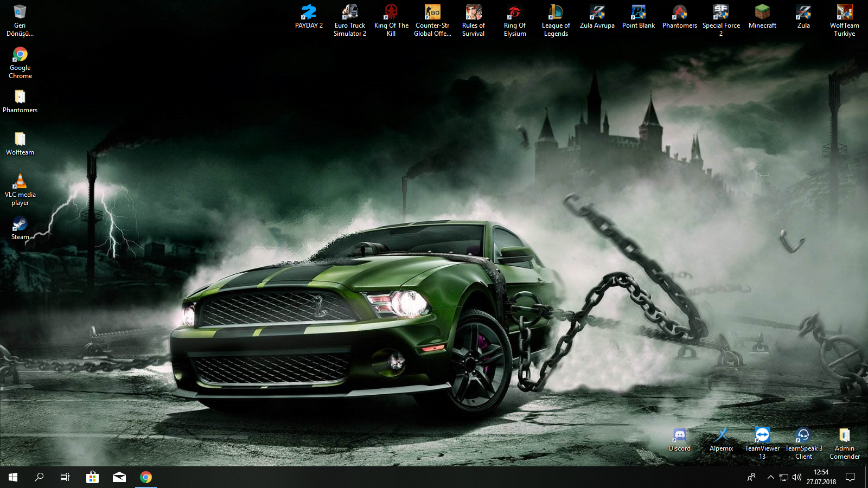
Task: Open the People icon in system tray
Action: coord(751,477)
